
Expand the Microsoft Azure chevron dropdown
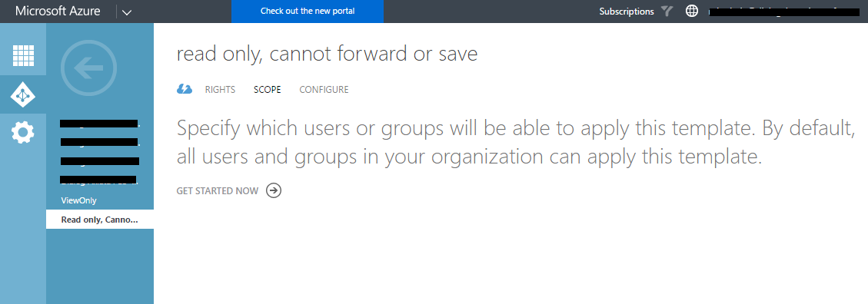(x=127, y=12)
